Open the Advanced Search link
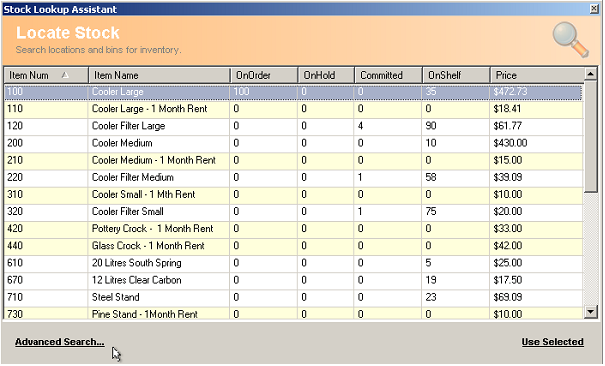Screen dimensions: 605x366 60,342
